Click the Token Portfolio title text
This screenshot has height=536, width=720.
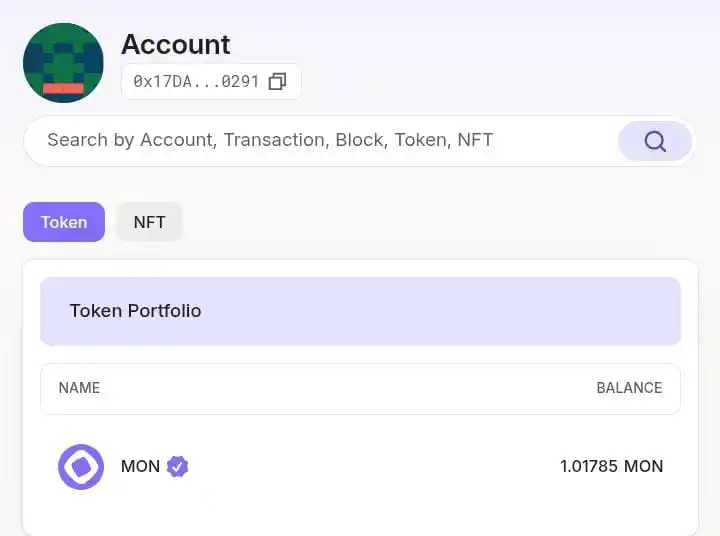[135, 311]
